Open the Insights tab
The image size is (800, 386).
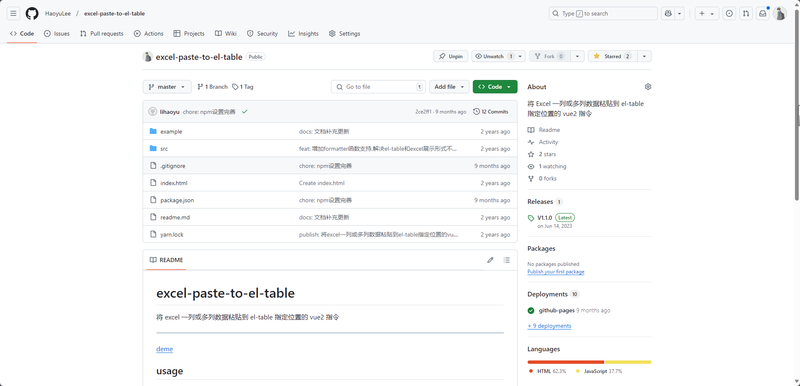pos(303,34)
